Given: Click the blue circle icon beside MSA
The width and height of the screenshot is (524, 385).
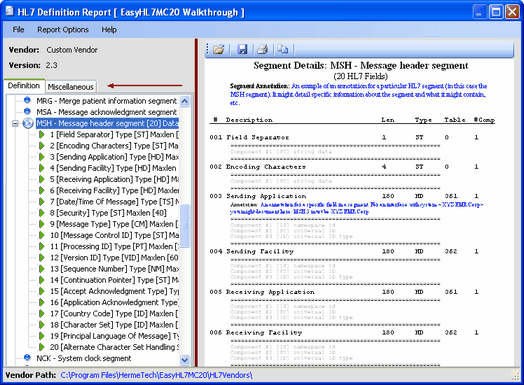Looking at the screenshot, I should 27,111.
